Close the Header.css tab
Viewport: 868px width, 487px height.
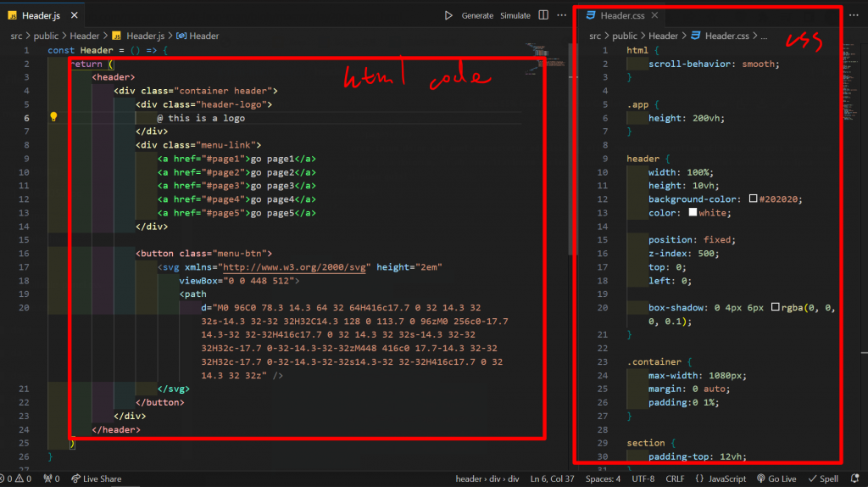tap(655, 15)
